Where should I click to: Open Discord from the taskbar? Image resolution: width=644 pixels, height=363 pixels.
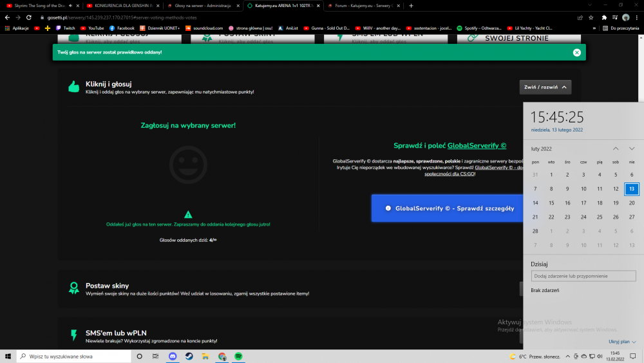click(173, 356)
